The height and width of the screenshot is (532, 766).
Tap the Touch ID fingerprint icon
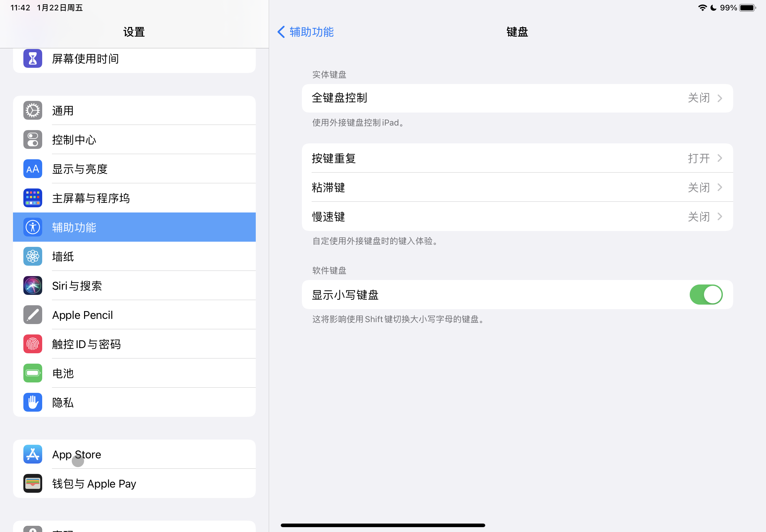[33, 344]
